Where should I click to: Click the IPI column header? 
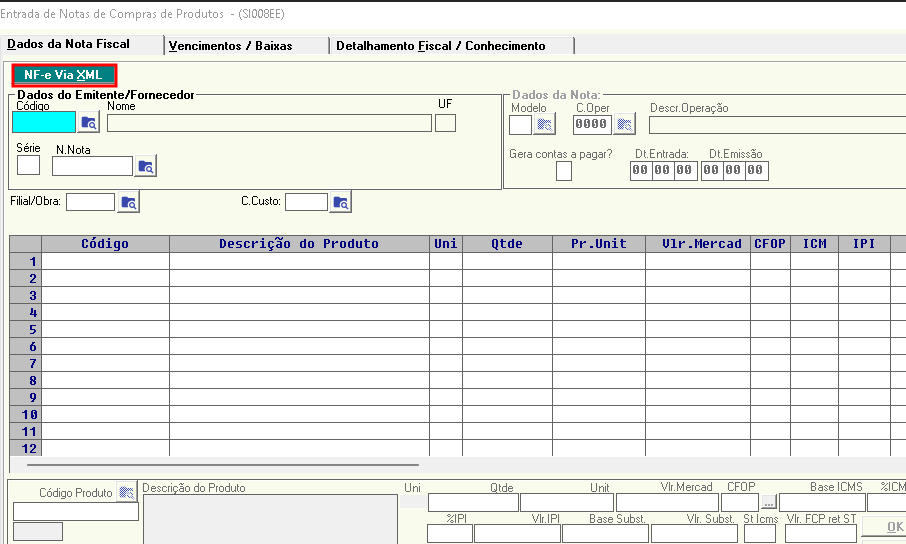pos(864,244)
